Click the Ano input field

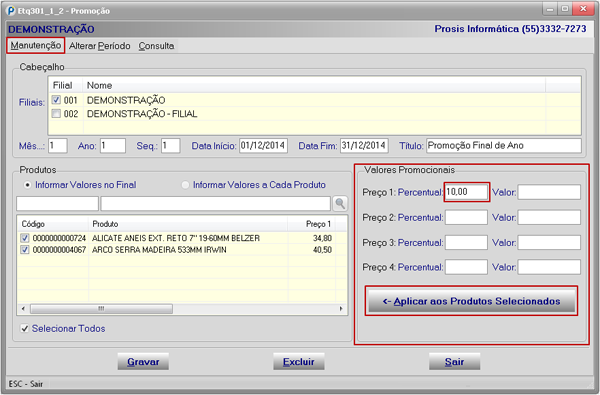113,146
